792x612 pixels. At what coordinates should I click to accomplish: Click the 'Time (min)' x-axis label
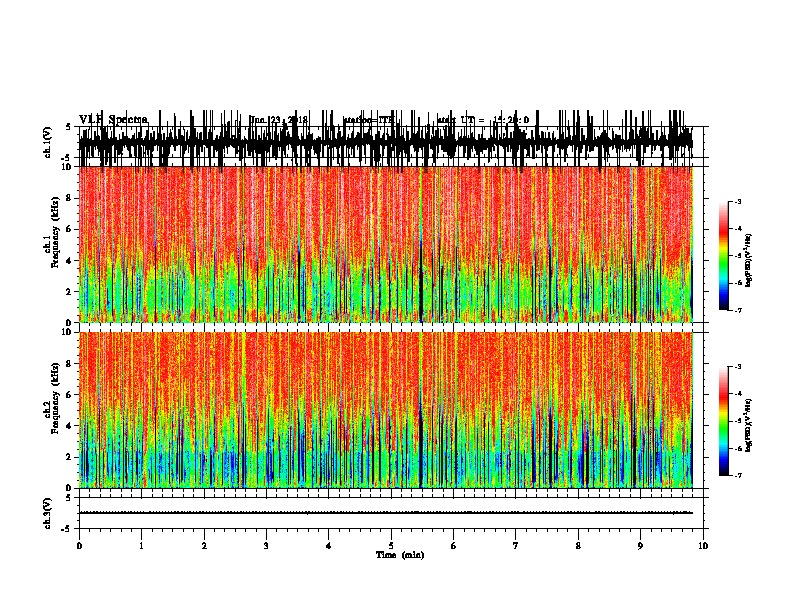pyautogui.click(x=400, y=555)
